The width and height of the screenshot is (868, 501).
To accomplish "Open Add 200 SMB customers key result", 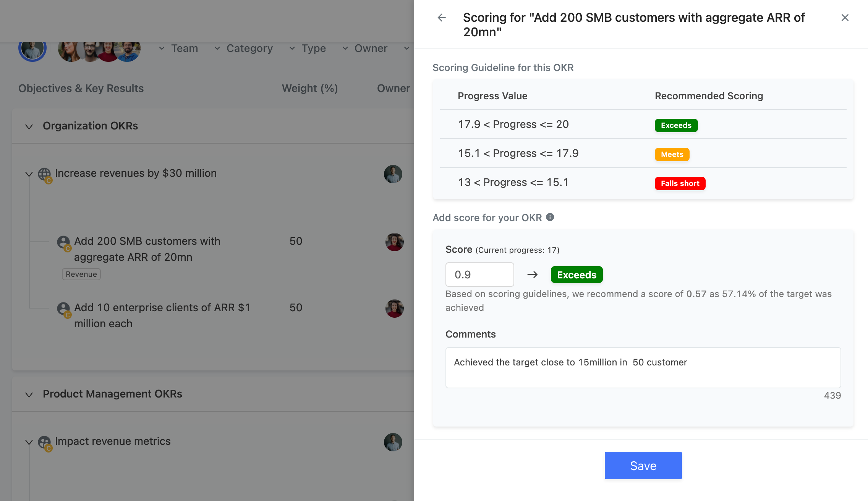I will 147,249.
